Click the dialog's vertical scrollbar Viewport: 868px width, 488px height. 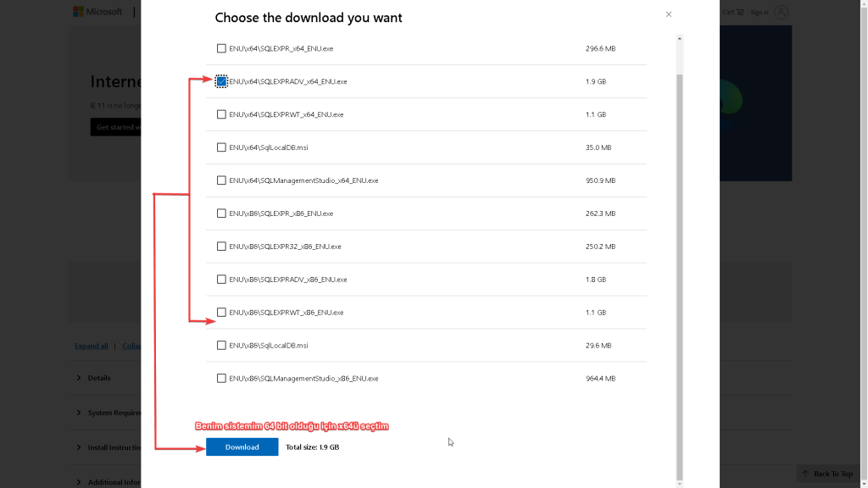pyautogui.click(x=679, y=254)
